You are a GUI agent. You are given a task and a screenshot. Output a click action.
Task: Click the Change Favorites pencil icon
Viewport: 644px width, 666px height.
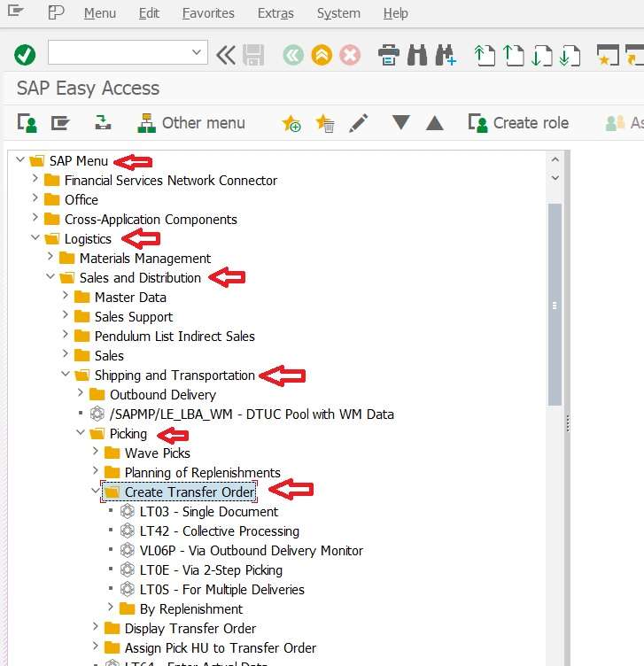coord(359,123)
